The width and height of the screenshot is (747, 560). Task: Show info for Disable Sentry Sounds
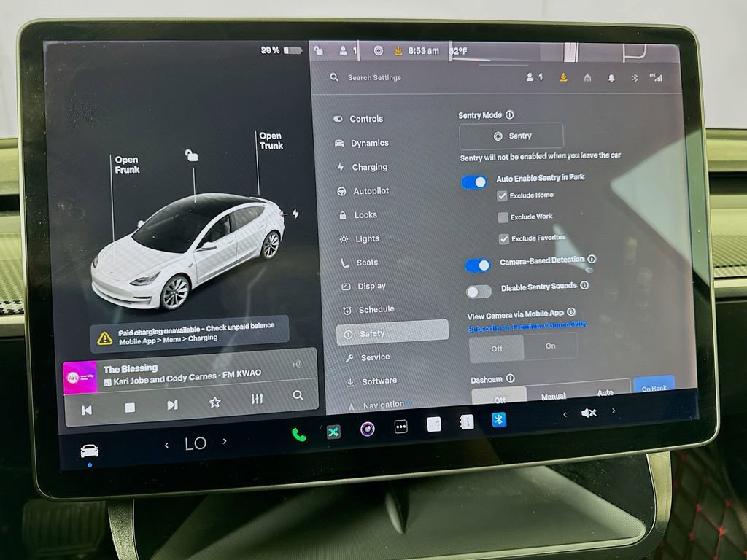584,285
